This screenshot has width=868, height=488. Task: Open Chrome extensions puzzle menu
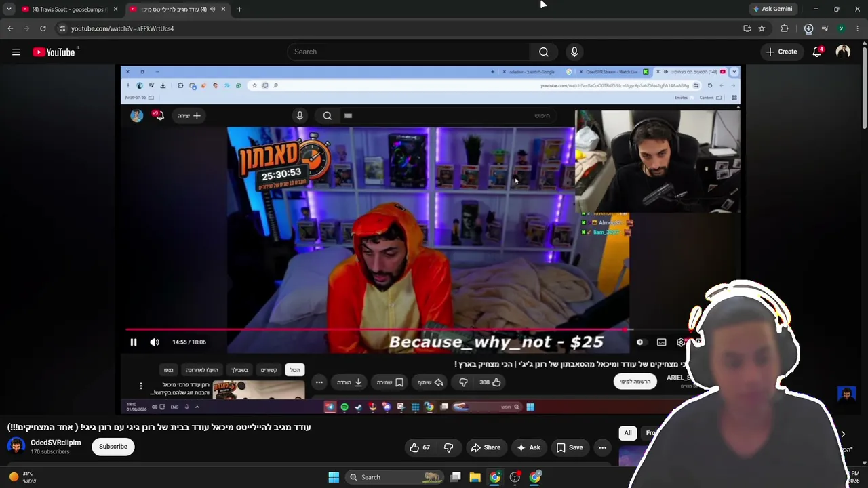pos(785,28)
